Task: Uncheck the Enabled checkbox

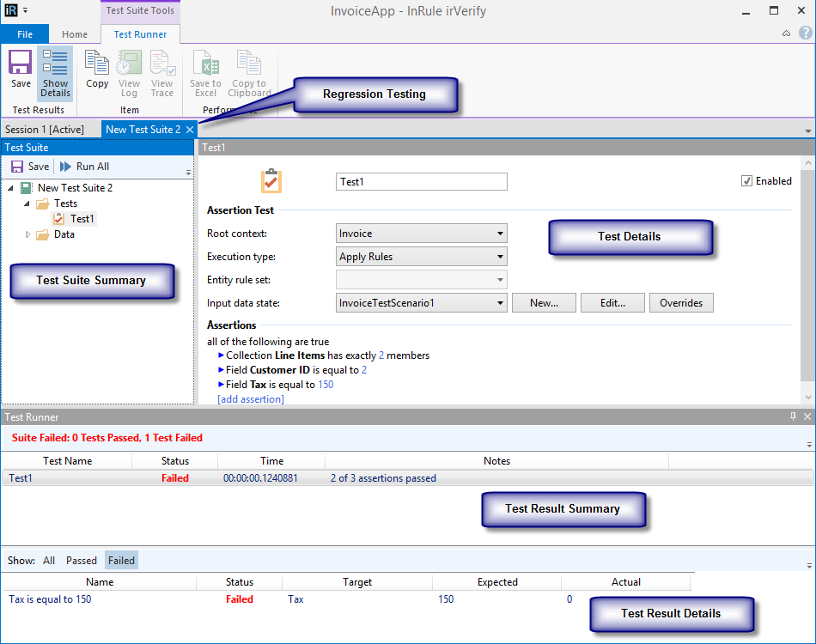Action: pyautogui.click(x=747, y=181)
